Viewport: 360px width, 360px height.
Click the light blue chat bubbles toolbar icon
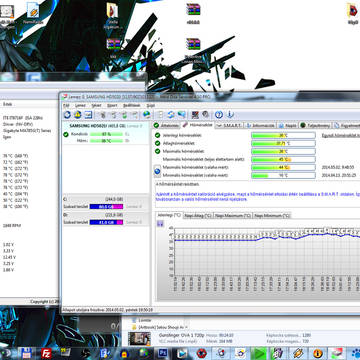182,115
